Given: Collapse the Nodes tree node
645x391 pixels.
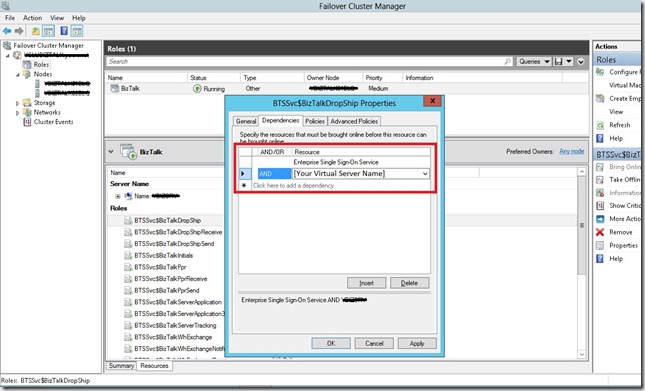Looking at the screenshot, I should 17,74.
